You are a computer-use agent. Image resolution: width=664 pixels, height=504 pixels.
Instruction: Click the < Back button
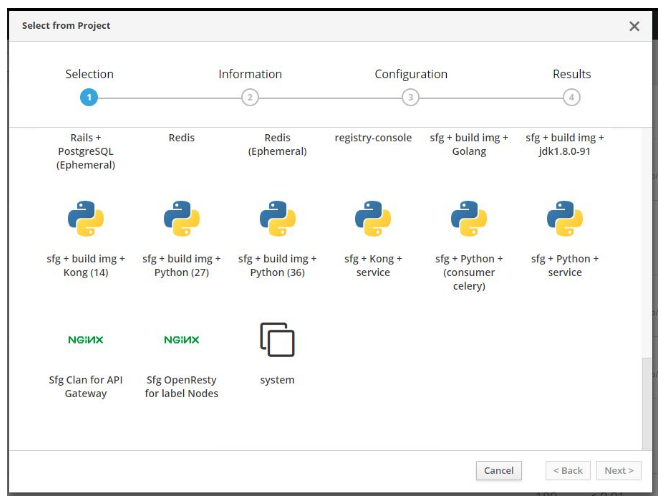pos(568,471)
